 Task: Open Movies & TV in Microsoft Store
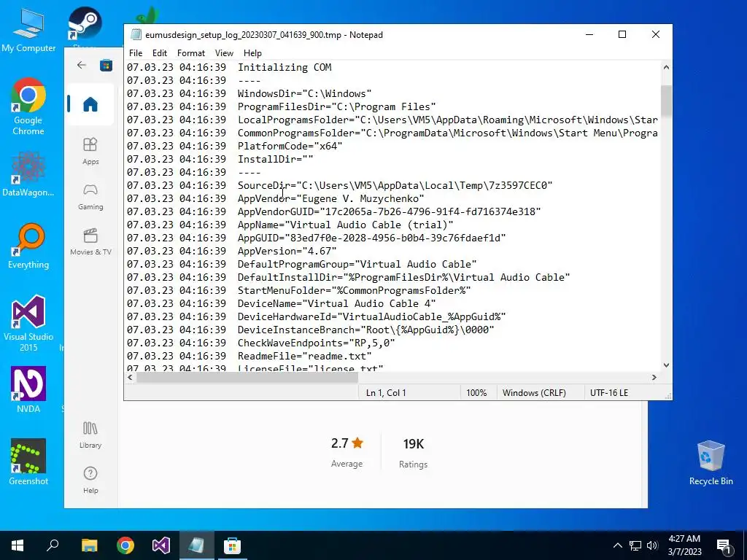point(90,242)
